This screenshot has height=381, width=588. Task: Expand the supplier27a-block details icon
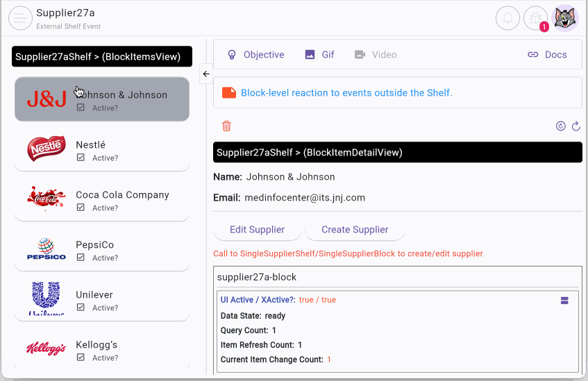tap(564, 300)
